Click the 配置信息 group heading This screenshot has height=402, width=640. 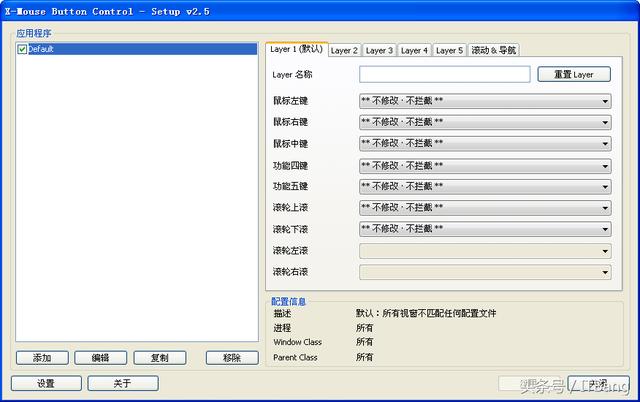tap(288, 302)
